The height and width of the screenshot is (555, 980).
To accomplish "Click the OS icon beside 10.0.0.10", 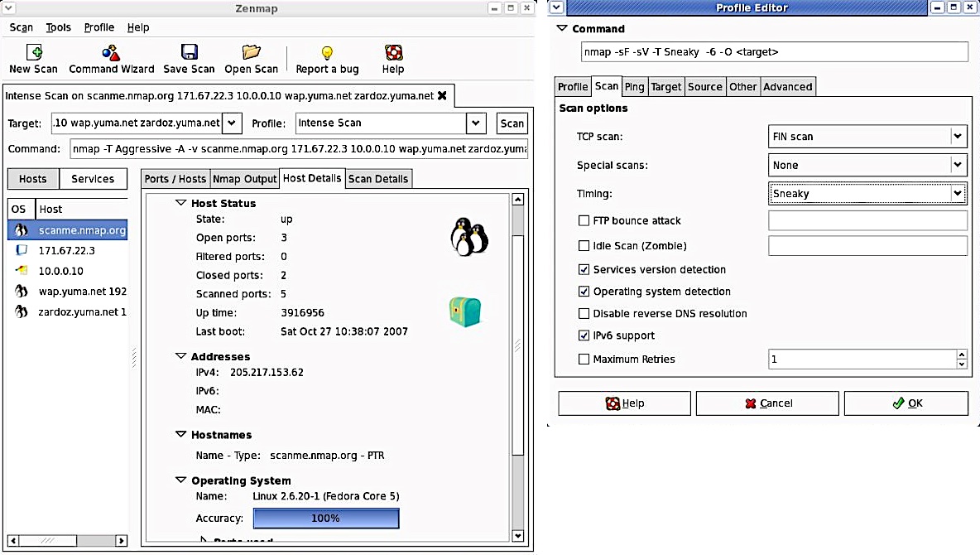I will 22,271.
